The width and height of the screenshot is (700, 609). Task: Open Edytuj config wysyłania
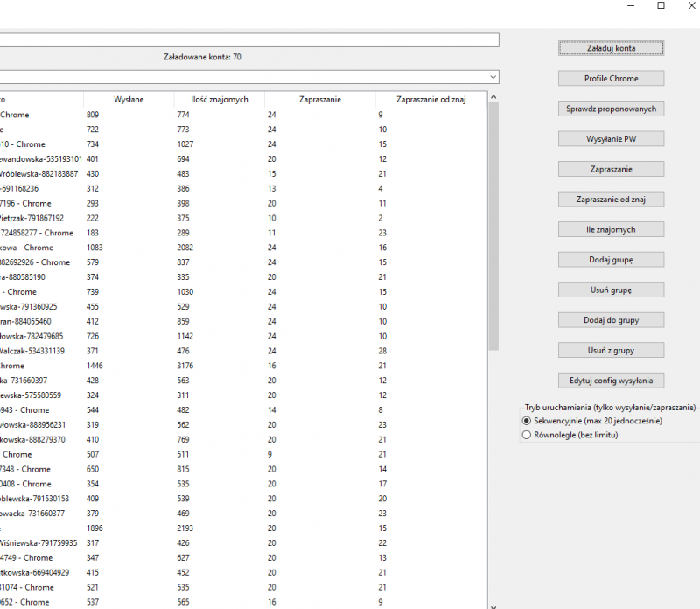[x=611, y=381]
